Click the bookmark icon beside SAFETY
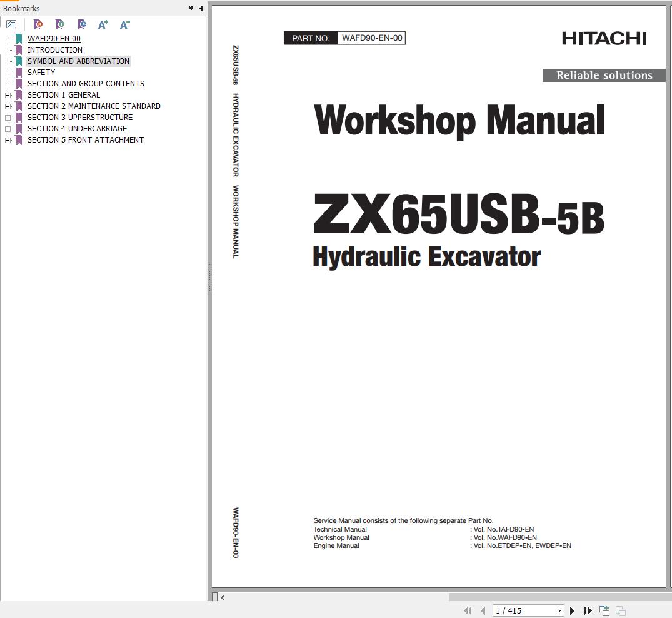The image size is (672, 618). 19,73
